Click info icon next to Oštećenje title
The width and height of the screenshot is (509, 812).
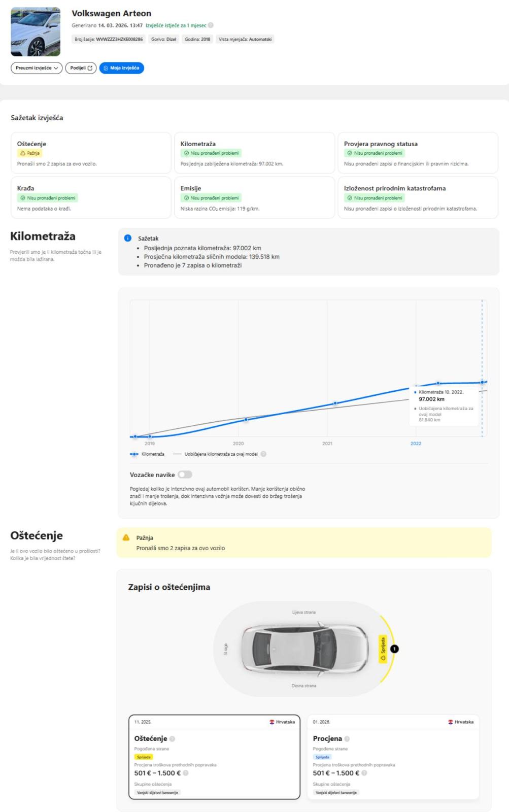point(173,739)
